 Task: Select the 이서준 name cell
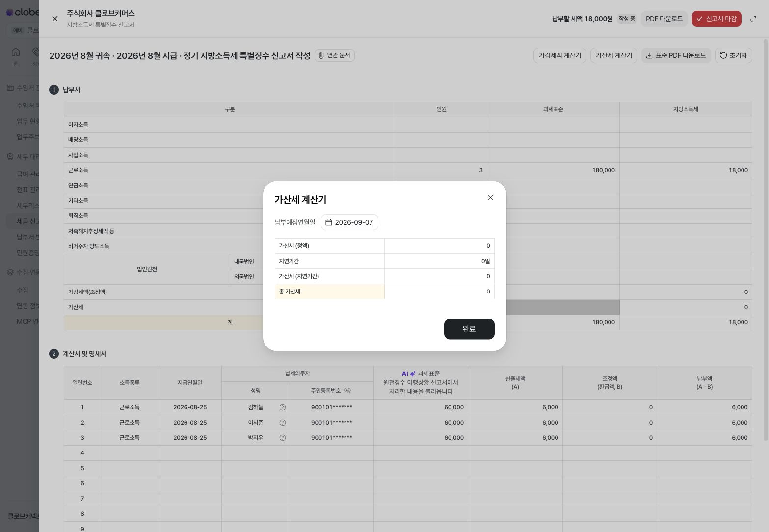pos(256,423)
